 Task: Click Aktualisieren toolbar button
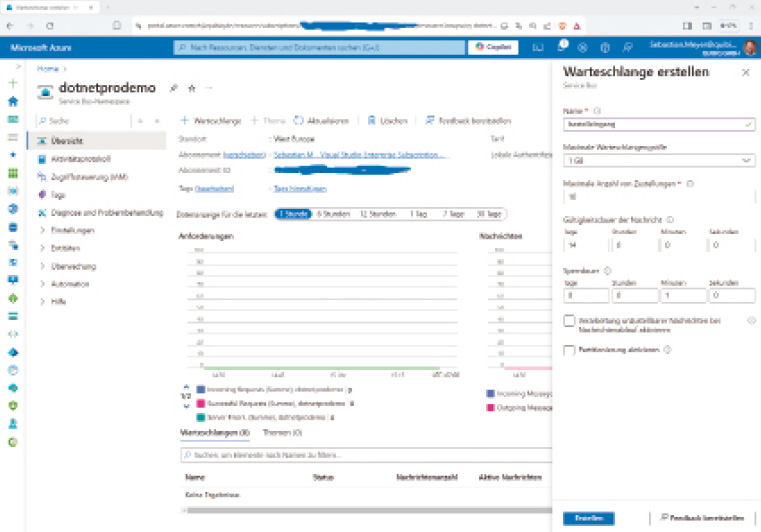[x=321, y=120]
